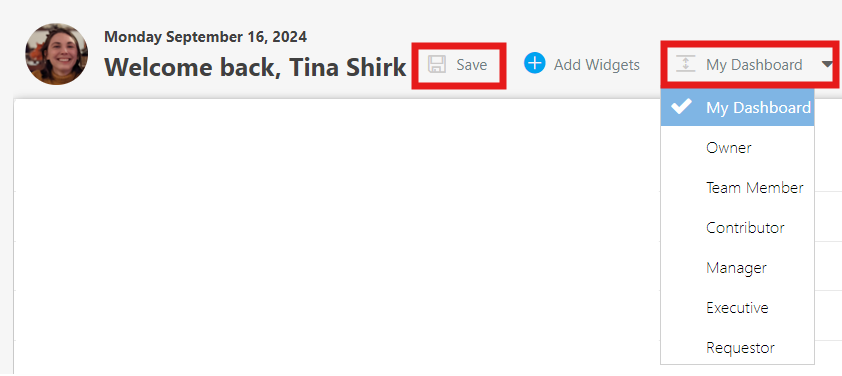Click the Save button text
The width and height of the screenshot is (842, 376).
coord(471,65)
